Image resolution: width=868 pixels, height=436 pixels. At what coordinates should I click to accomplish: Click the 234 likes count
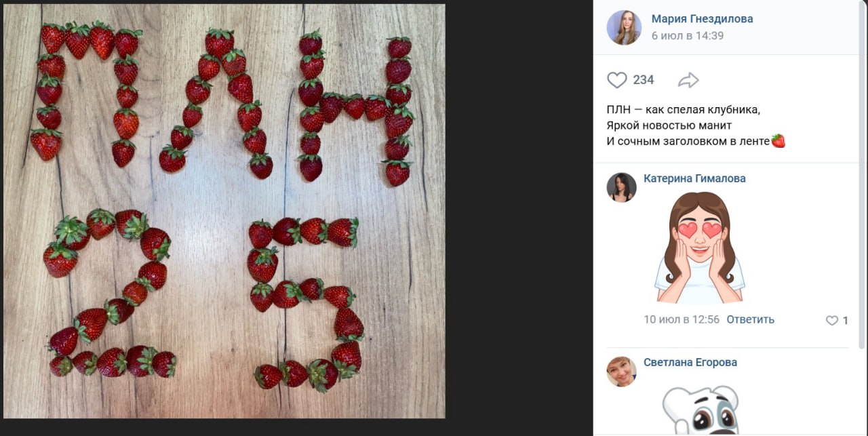(x=644, y=80)
